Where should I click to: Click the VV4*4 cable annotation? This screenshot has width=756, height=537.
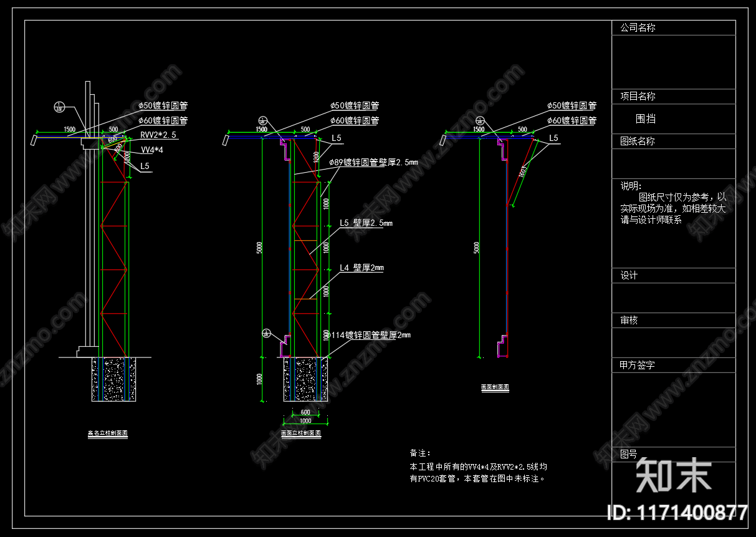(152, 150)
